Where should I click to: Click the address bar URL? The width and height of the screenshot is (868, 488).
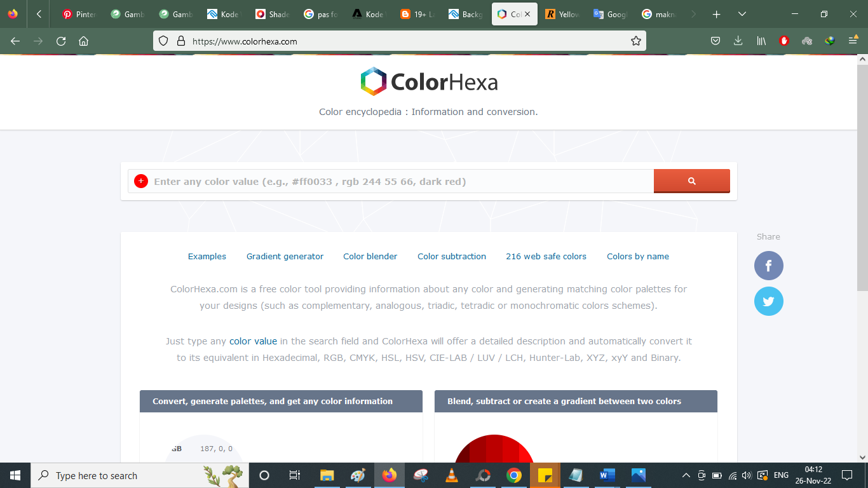(x=245, y=41)
